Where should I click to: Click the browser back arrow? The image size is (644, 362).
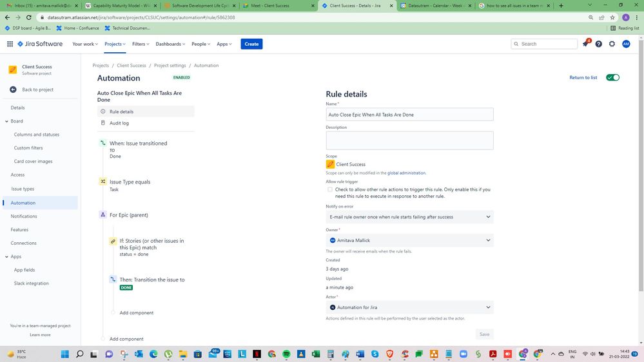click(7, 17)
